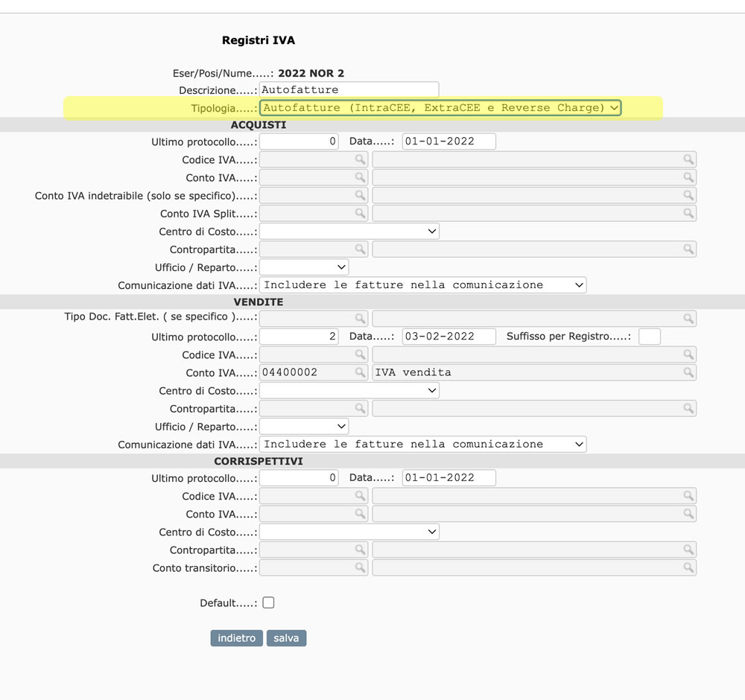The image size is (745, 700).
Task: Open lookup for Vendite Codice IVA description field
Action: [688, 354]
